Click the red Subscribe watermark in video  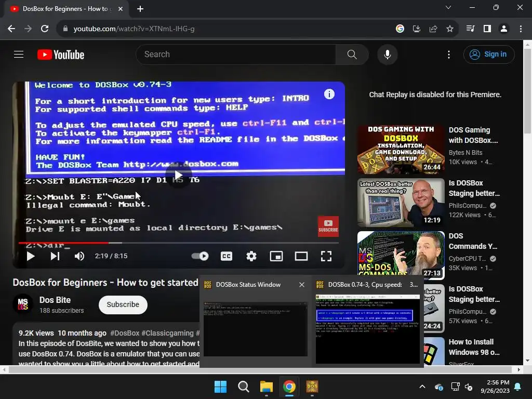click(328, 227)
